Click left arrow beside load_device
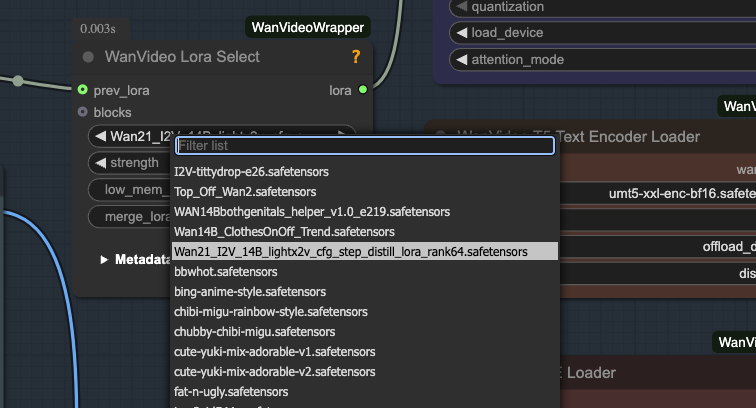 pyautogui.click(x=462, y=33)
